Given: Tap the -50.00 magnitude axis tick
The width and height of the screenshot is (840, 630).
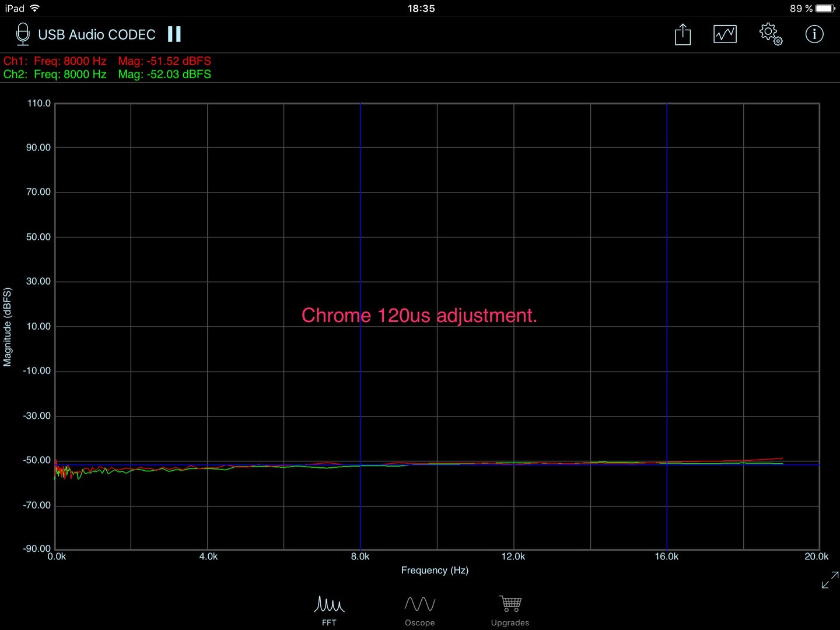Looking at the screenshot, I should point(37,460).
